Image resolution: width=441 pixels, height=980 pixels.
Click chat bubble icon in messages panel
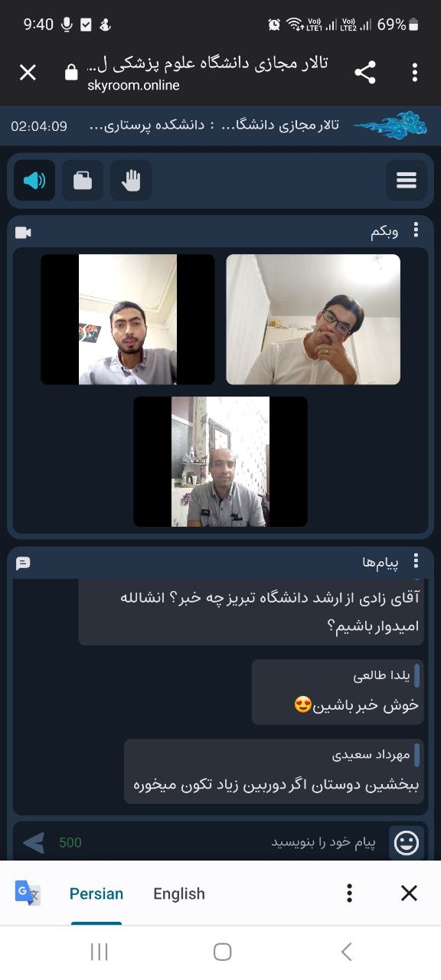(x=23, y=563)
